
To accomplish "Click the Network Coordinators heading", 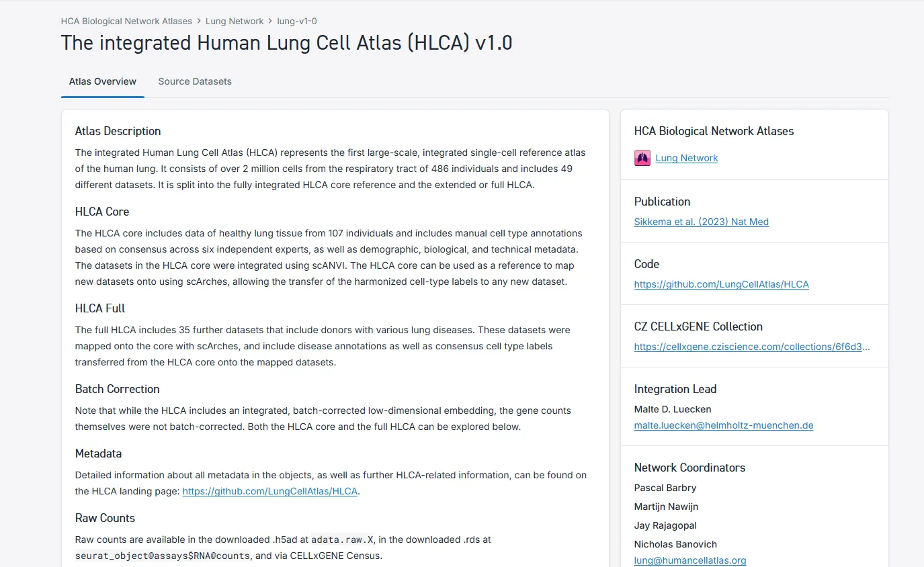I will click(689, 468).
